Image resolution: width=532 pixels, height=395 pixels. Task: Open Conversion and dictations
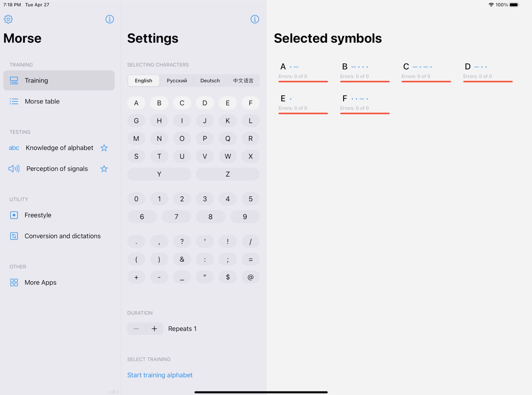(62, 236)
